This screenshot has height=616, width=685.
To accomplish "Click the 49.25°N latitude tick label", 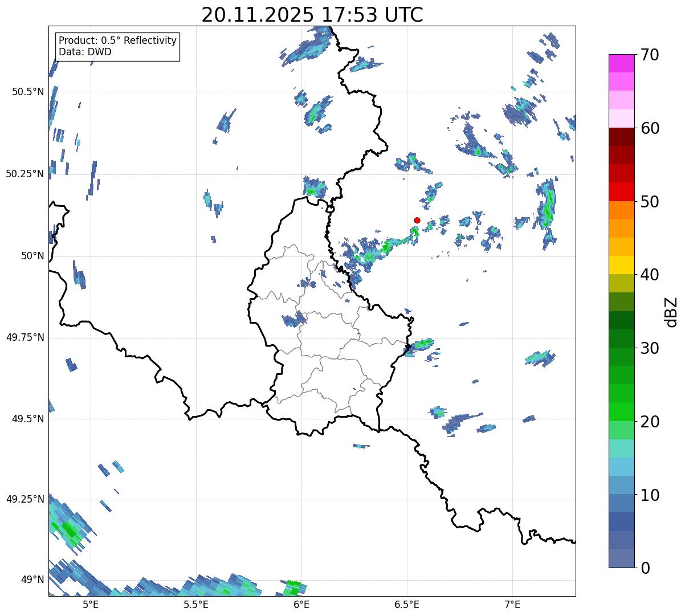I will coord(25,499).
